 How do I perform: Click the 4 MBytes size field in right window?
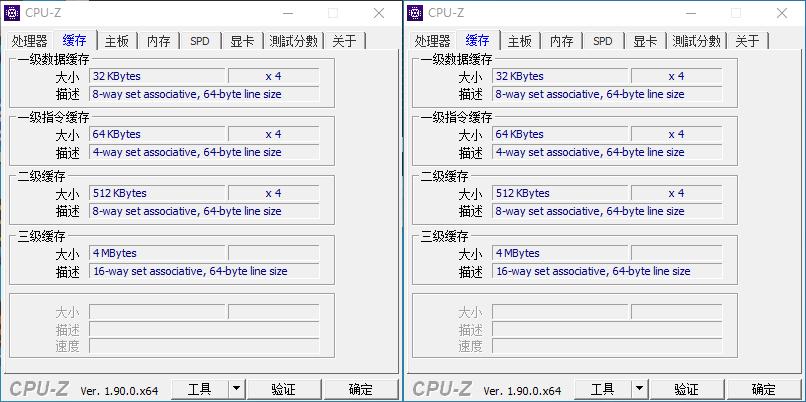(560, 253)
